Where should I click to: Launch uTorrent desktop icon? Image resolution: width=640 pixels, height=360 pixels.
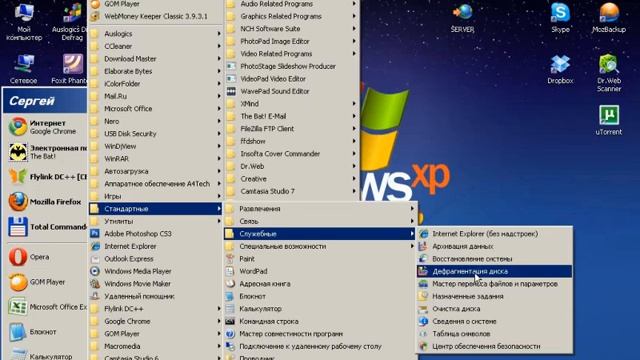[609, 120]
